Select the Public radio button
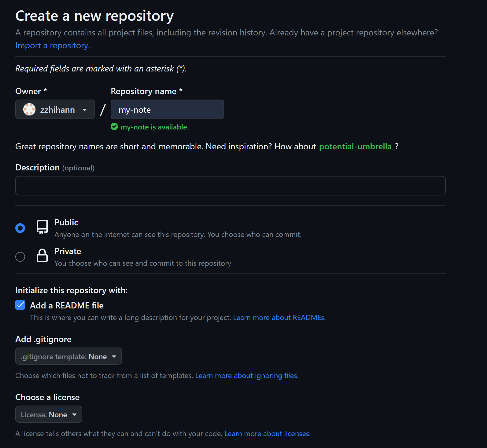 (x=20, y=228)
